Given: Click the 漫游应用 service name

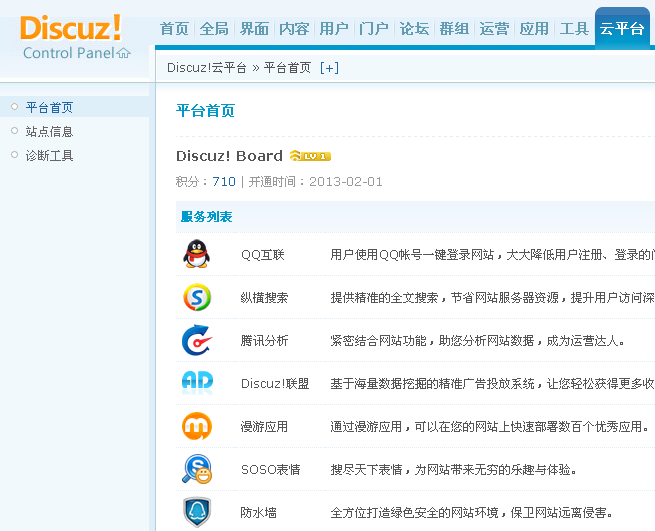Looking at the screenshot, I should (x=264, y=427).
